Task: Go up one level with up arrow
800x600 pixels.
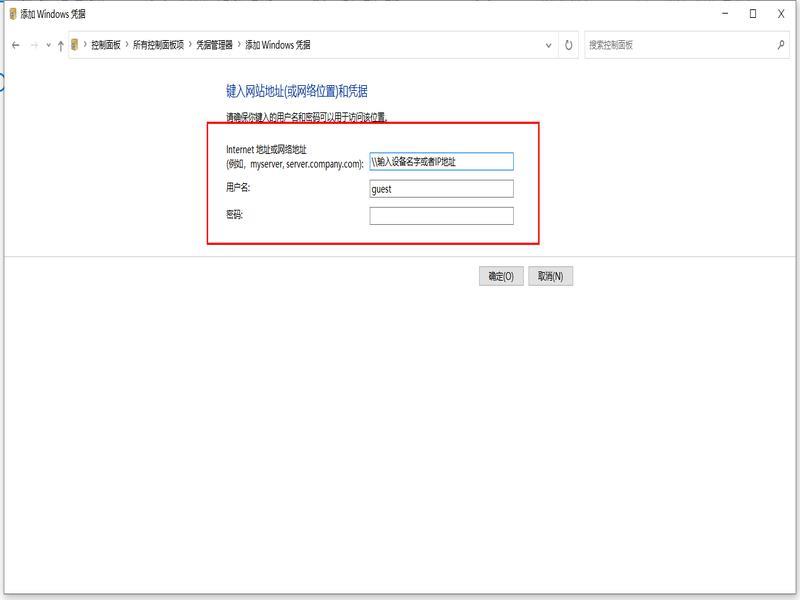Action: pyautogui.click(x=61, y=45)
